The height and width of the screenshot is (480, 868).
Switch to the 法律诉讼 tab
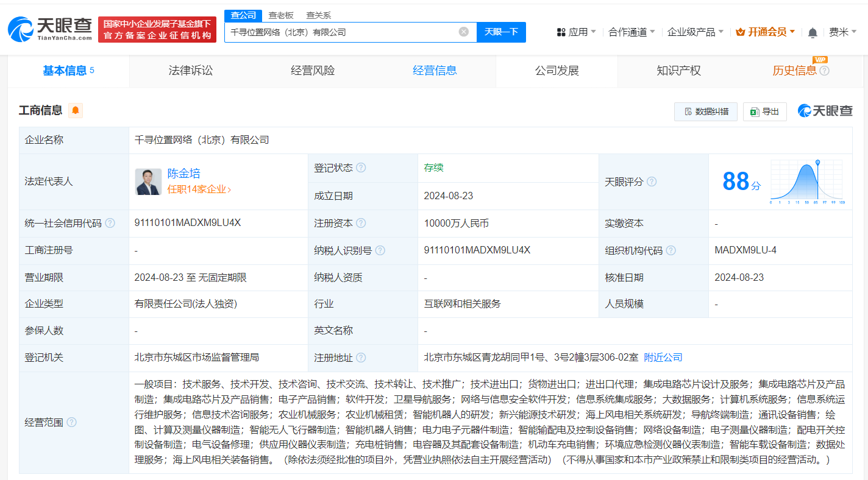pos(191,71)
